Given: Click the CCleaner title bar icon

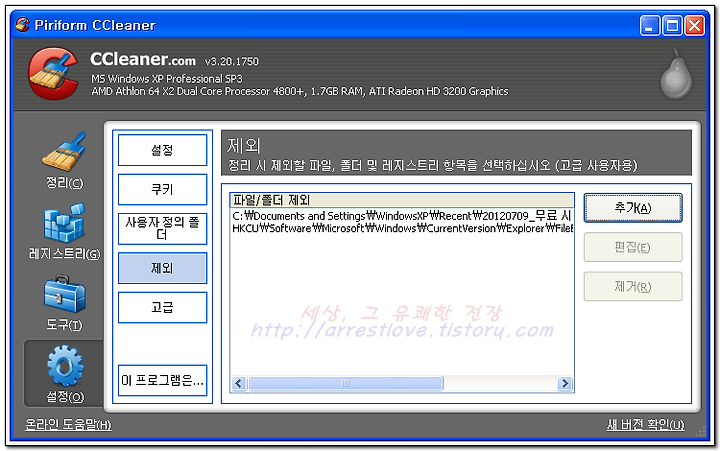Looking at the screenshot, I should (x=22, y=25).
